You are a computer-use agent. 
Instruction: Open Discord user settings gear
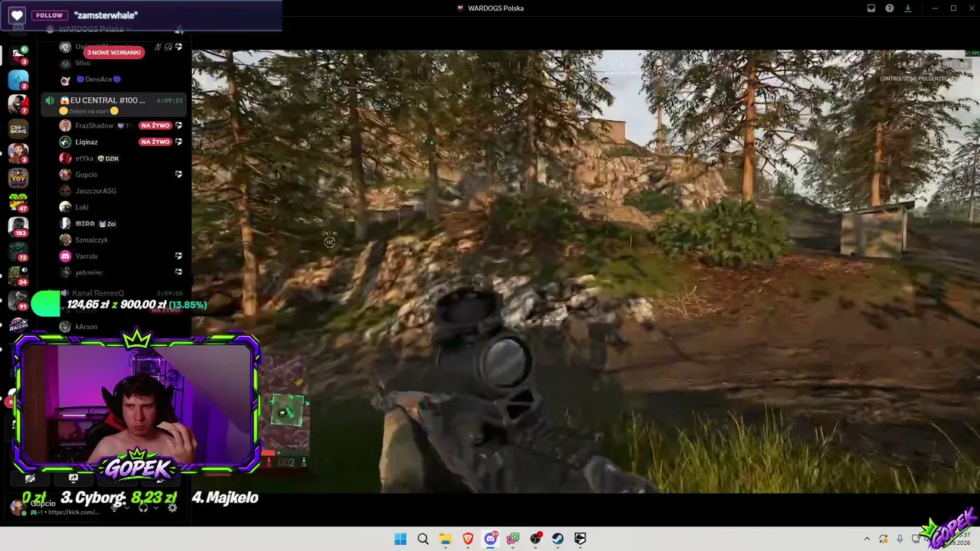(172, 507)
